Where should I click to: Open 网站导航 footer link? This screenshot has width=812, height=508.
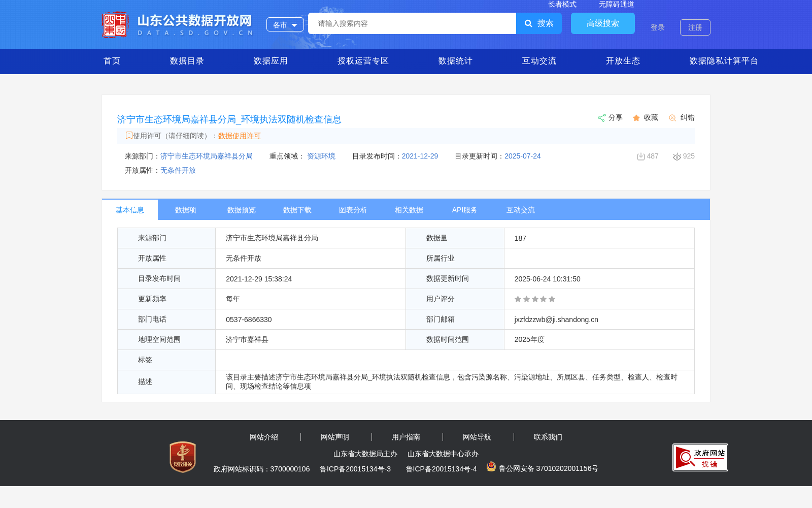coord(477,437)
